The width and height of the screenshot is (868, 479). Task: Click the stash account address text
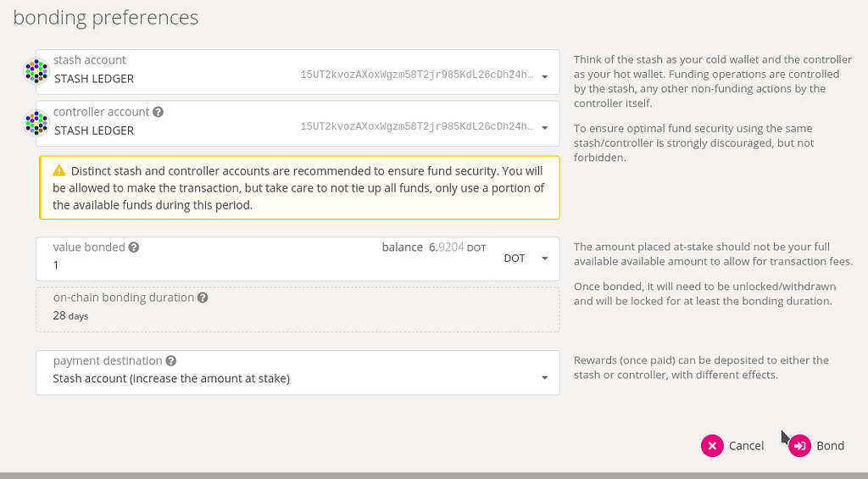[417, 75]
